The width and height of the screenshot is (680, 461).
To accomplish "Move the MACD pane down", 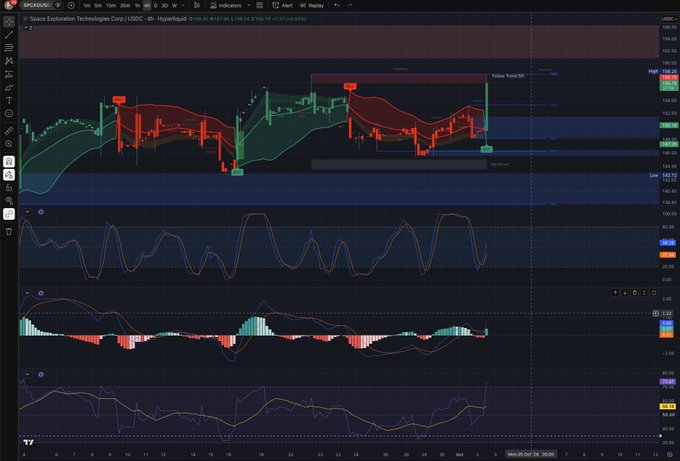I will [625, 293].
